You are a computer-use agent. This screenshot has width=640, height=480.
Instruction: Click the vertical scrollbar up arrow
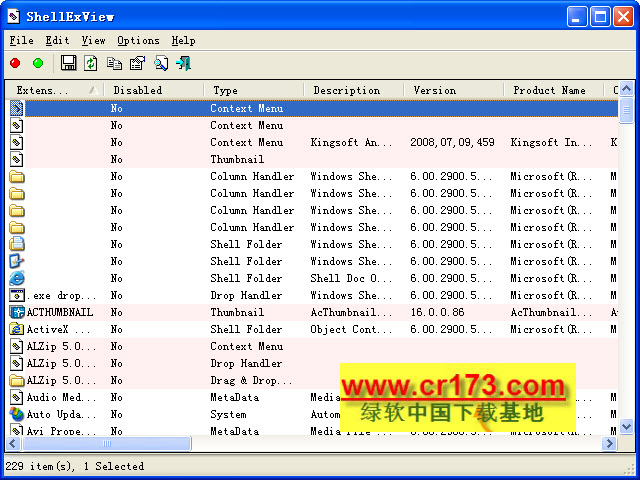coord(627,88)
